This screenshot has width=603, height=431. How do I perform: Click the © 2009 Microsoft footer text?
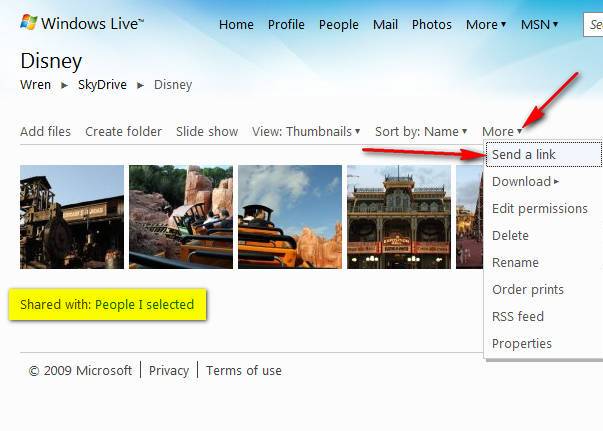80,371
